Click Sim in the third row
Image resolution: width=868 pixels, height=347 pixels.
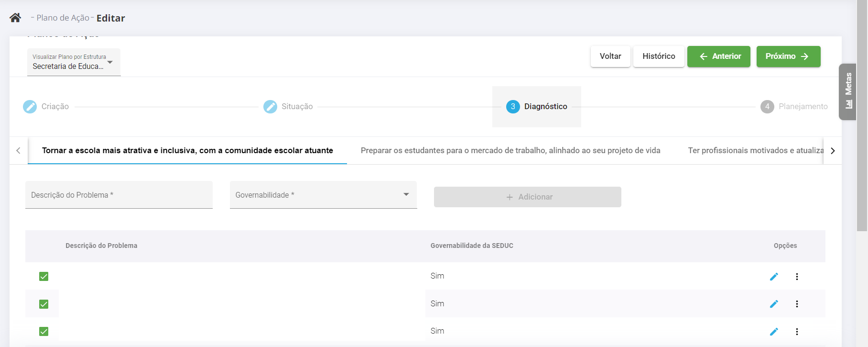pyautogui.click(x=437, y=331)
